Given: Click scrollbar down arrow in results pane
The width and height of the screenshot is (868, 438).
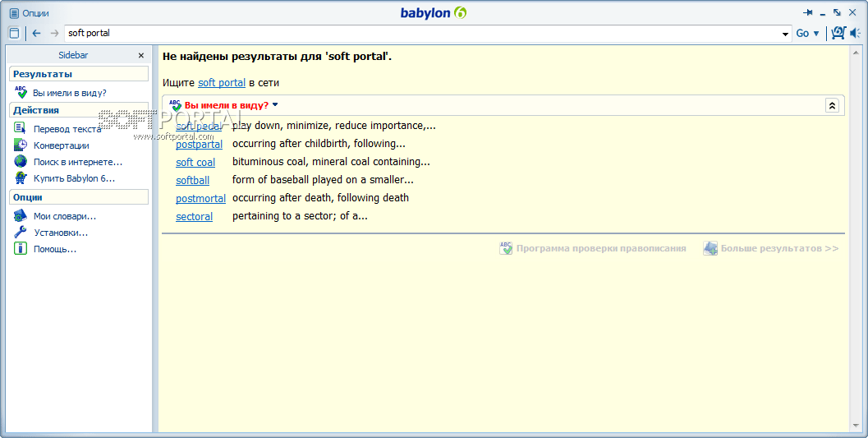Looking at the screenshot, I should tap(857, 426).
